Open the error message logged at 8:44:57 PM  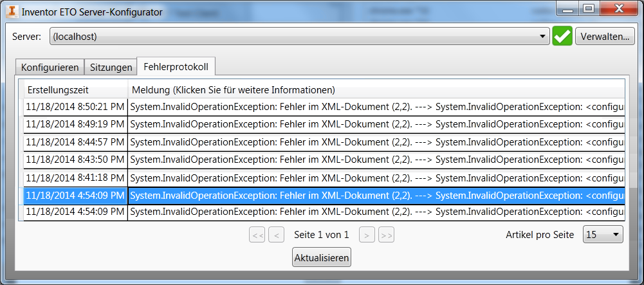376,142
